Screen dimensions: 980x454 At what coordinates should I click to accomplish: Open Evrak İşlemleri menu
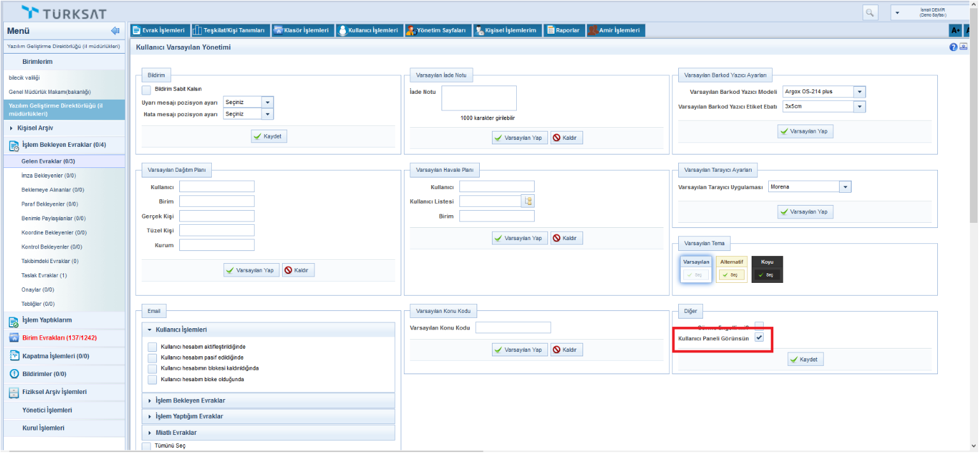tap(159, 31)
